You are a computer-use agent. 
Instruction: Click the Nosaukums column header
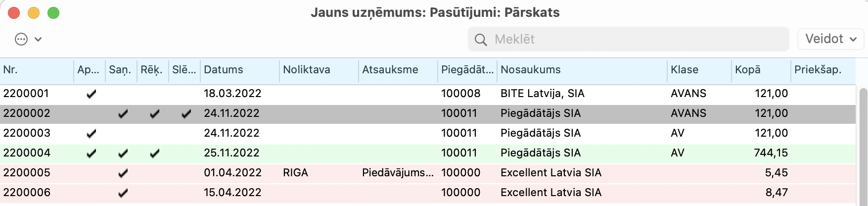pyautogui.click(x=582, y=70)
